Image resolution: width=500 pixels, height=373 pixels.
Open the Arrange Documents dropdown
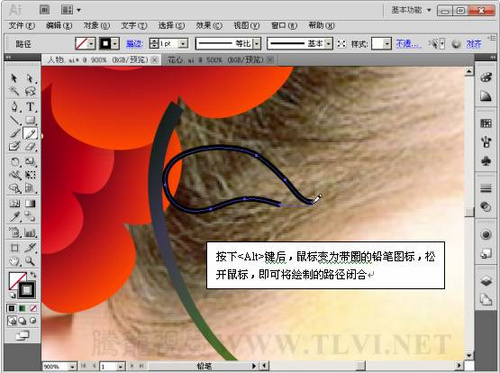71,10
